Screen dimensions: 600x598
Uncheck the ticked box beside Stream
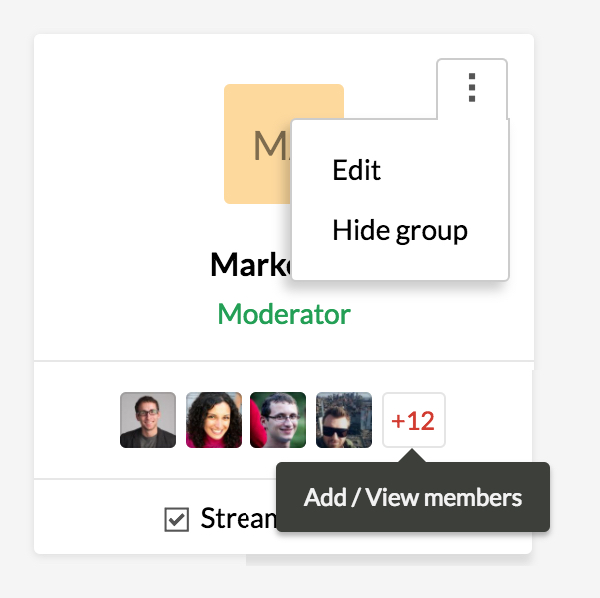pos(177,520)
